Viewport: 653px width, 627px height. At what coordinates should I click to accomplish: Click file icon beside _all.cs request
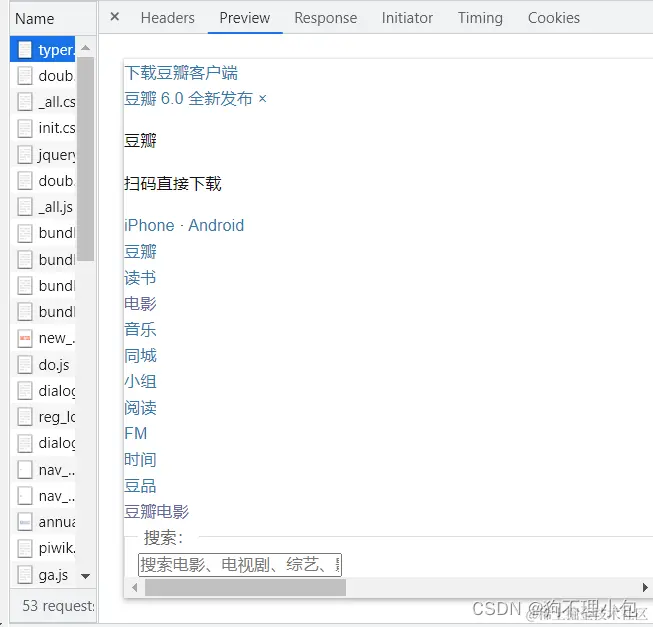pyautogui.click(x=25, y=102)
